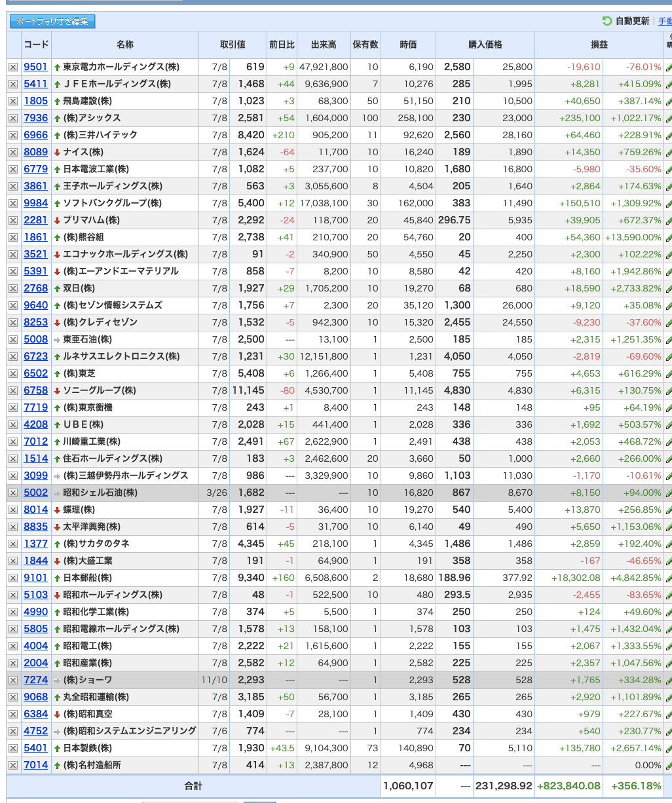Click the 11,145 trade price for ソニーグループ
This screenshot has width=672, height=803.
(248, 390)
